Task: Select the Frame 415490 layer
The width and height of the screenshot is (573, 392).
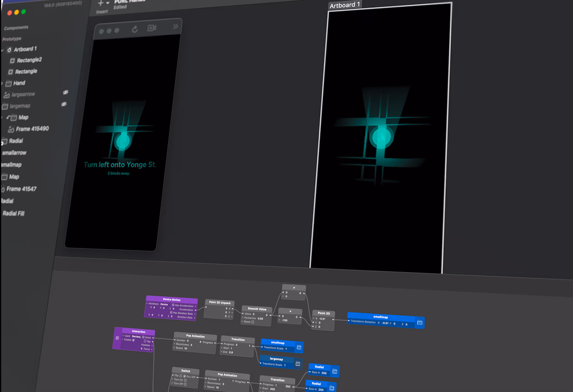Action: click(32, 129)
